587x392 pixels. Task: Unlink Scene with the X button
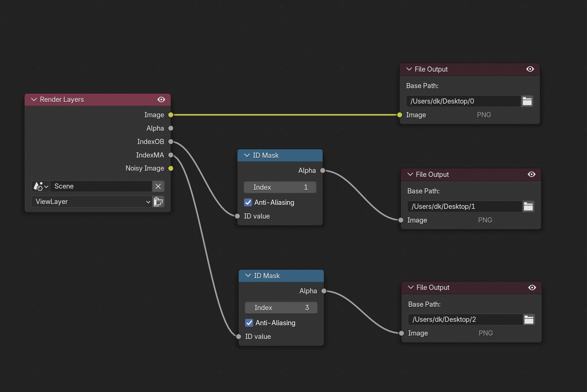[158, 186]
